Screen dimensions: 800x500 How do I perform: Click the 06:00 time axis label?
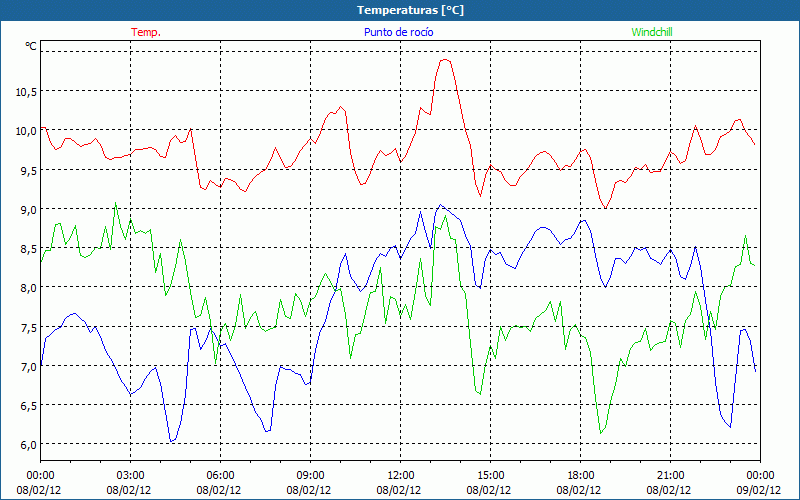(220, 476)
